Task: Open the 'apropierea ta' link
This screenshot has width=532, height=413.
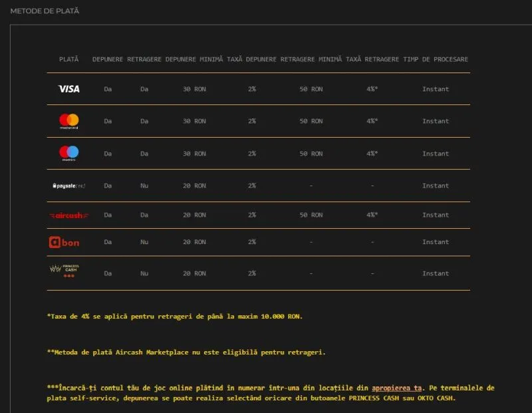Action: (x=396, y=388)
